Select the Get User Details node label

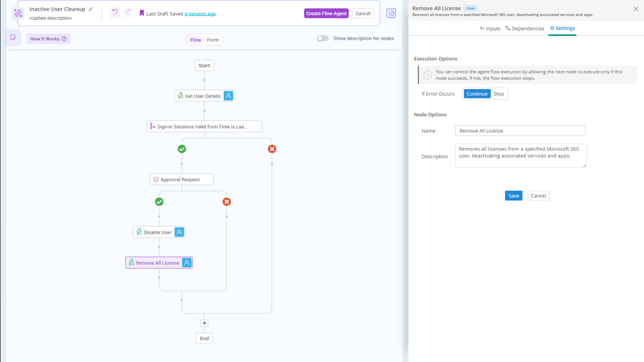coord(203,96)
